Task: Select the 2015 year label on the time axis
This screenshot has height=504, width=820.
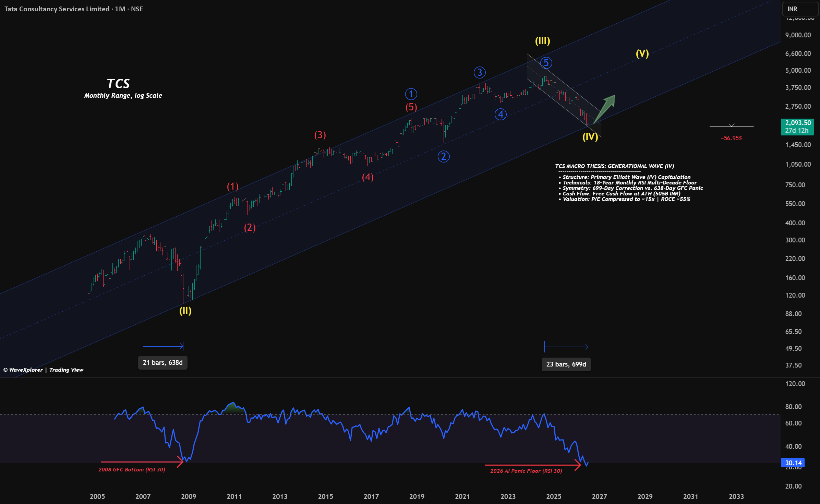Action: pos(325,496)
